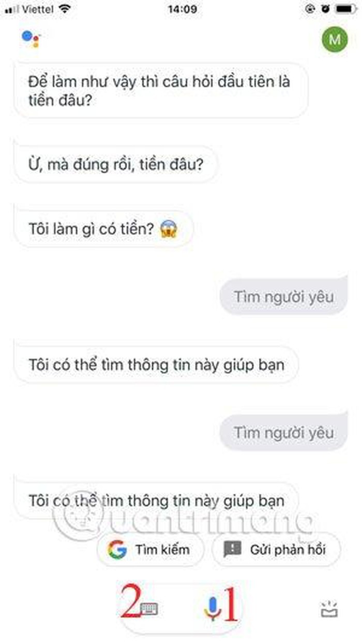Image resolution: width=362 pixels, height=644 pixels.
Task: Tap the battery indicator in status bar
Action: (345, 8)
